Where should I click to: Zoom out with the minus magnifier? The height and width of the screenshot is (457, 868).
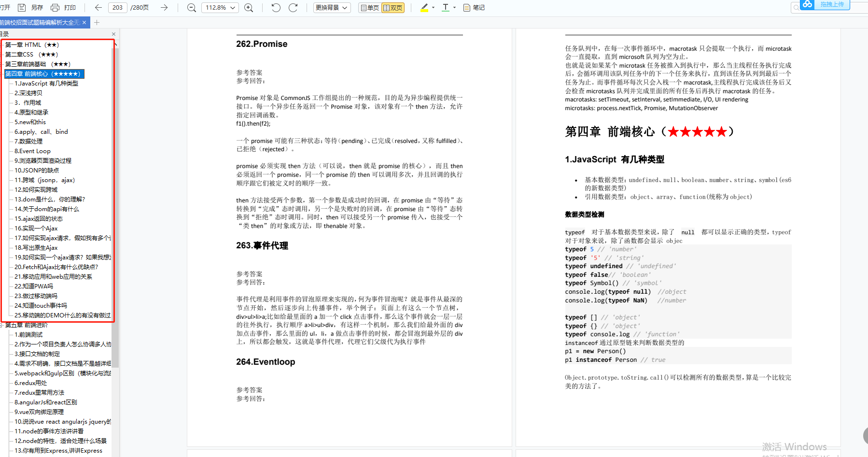(x=192, y=8)
